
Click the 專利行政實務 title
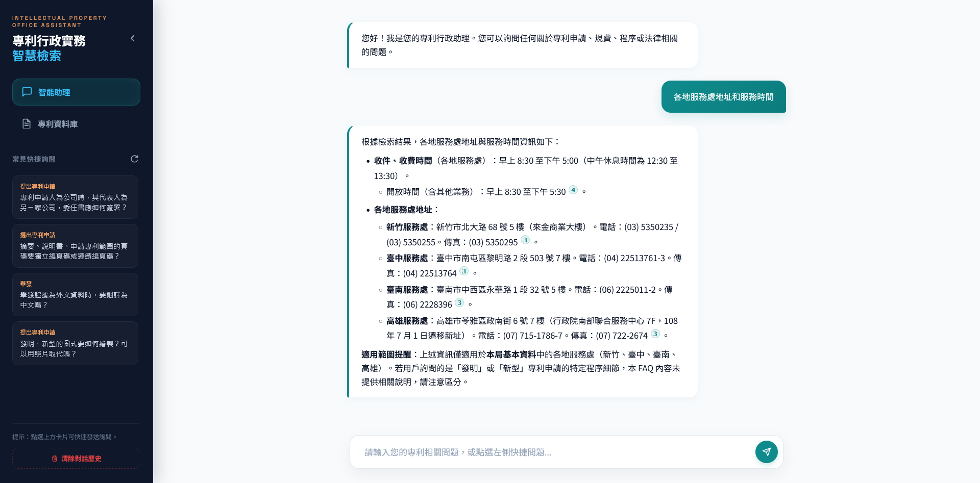coord(49,41)
